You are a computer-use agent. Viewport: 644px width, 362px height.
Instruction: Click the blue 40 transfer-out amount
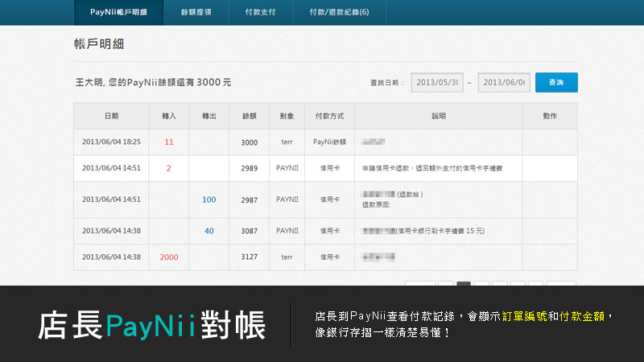[x=209, y=231]
